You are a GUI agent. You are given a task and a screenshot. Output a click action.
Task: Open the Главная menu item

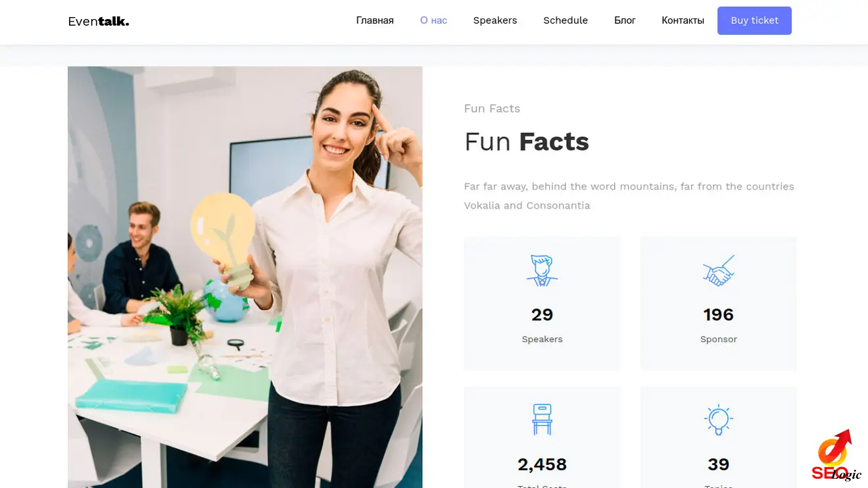click(x=375, y=20)
